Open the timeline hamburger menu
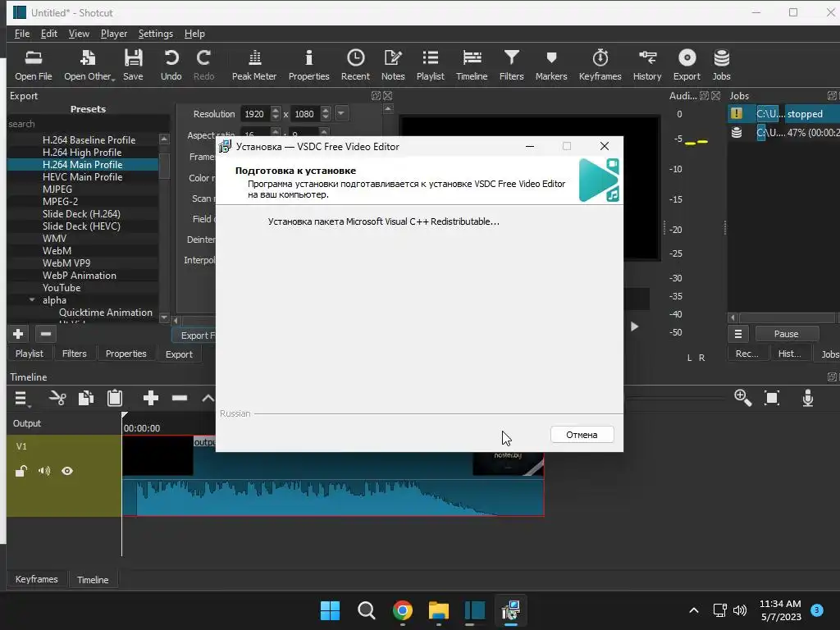This screenshot has width=840, height=630. 21,398
